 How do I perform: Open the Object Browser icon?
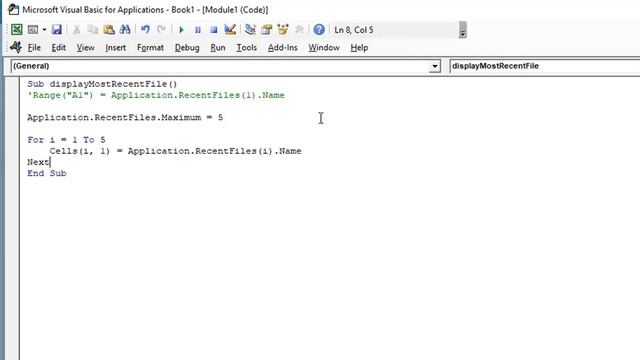coord(282,30)
